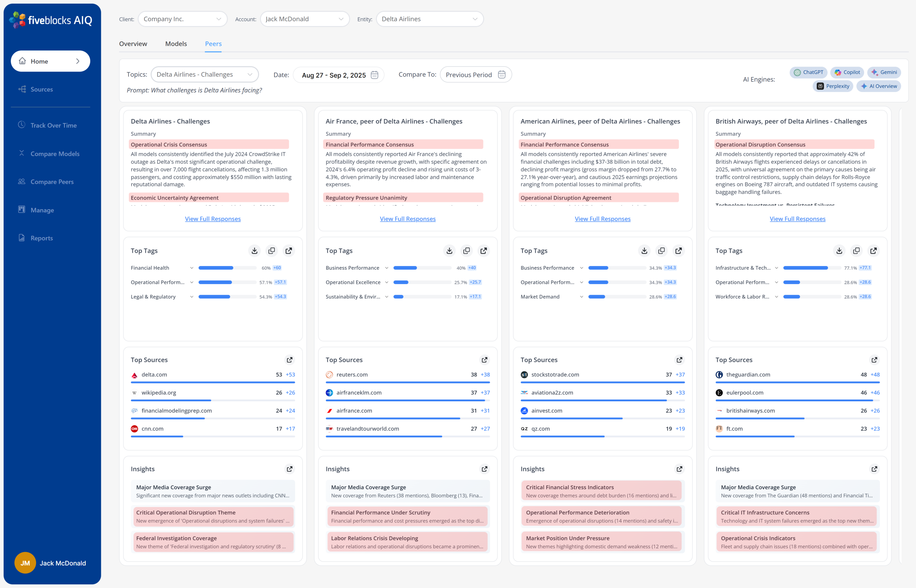Expand the Legal & Regulatory tag
This screenshot has height=588, width=916.
[x=191, y=297]
